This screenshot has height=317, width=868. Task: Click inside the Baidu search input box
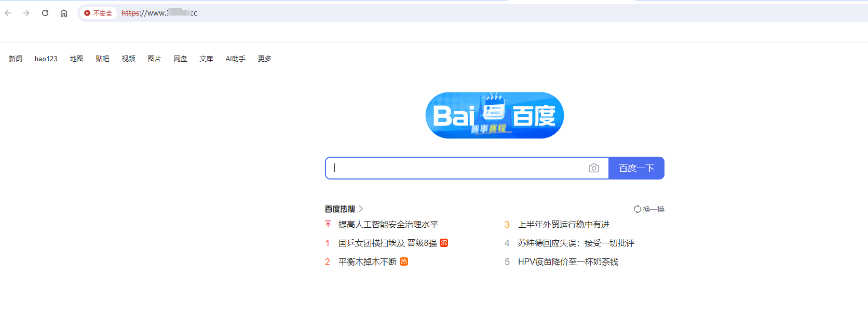click(x=457, y=168)
